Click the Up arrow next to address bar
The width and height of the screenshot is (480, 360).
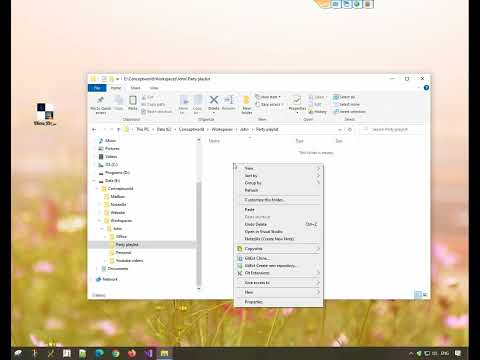coord(118,129)
